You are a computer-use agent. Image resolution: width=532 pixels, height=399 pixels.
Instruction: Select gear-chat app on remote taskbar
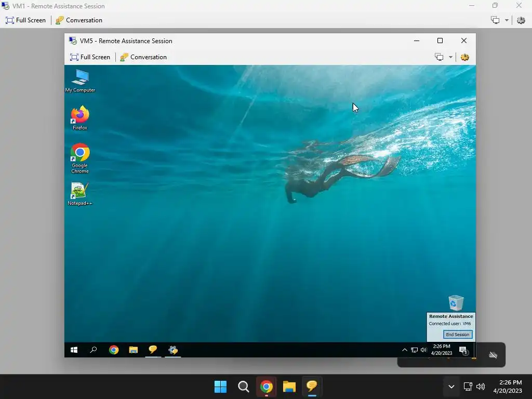click(x=172, y=350)
